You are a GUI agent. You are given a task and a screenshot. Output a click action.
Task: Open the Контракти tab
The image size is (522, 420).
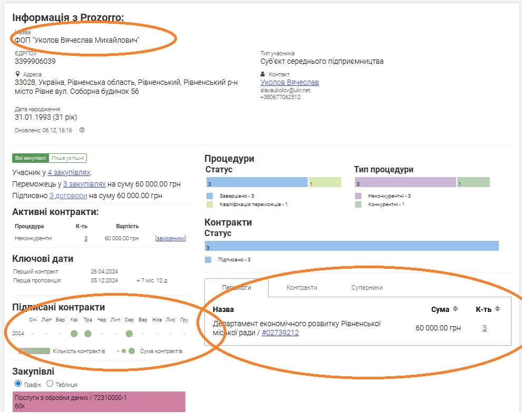pyautogui.click(x=302, y=288)
